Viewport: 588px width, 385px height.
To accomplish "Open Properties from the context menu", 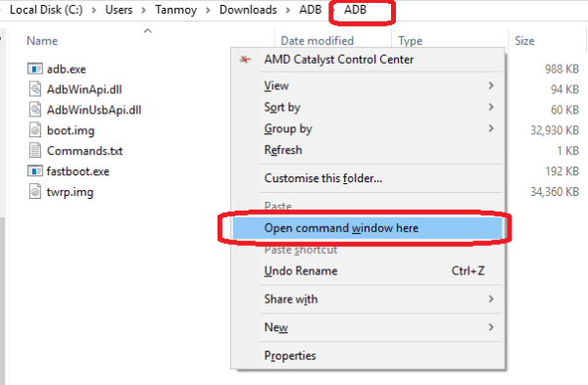I will coord(290,356).
